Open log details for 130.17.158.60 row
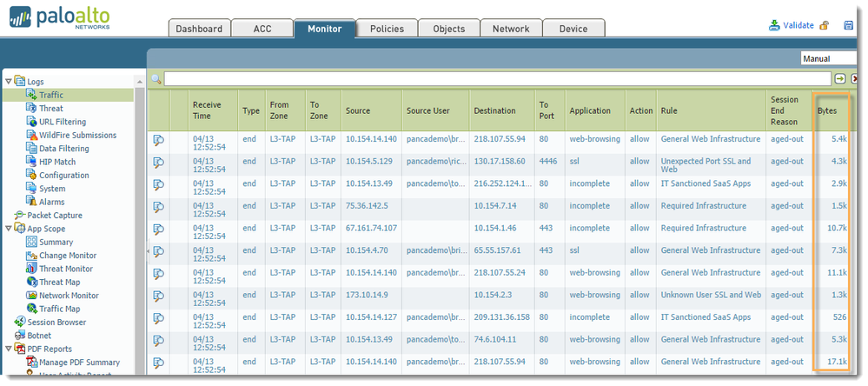Image resolution: width=868 pixels, height=386 pixels. [x=158, y=163]
